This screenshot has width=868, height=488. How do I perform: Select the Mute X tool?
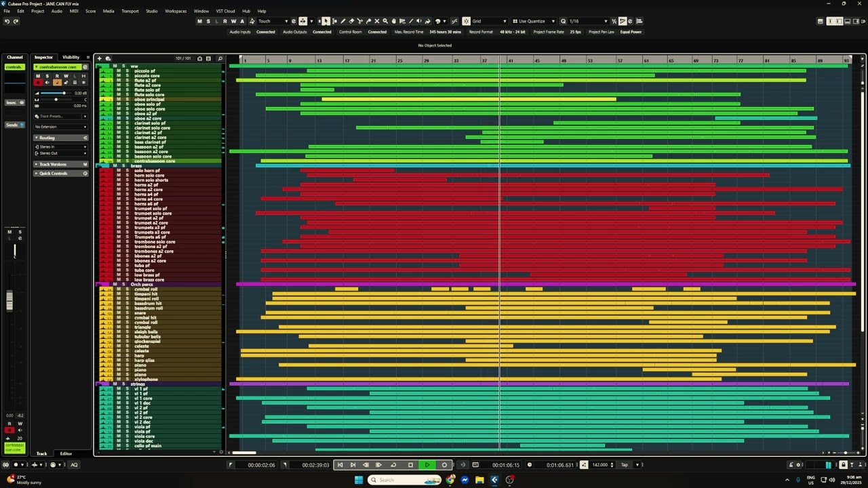point(377,21)
